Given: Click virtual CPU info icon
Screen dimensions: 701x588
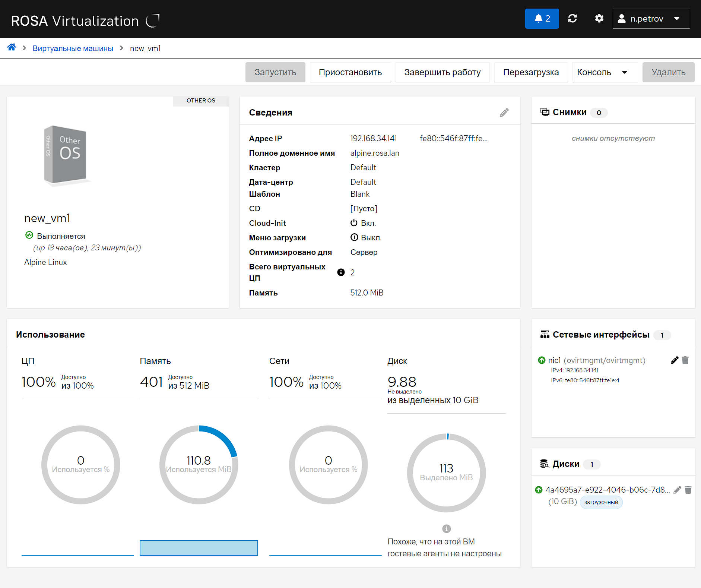Looking at the screenshot, I should tap(340, 272).
